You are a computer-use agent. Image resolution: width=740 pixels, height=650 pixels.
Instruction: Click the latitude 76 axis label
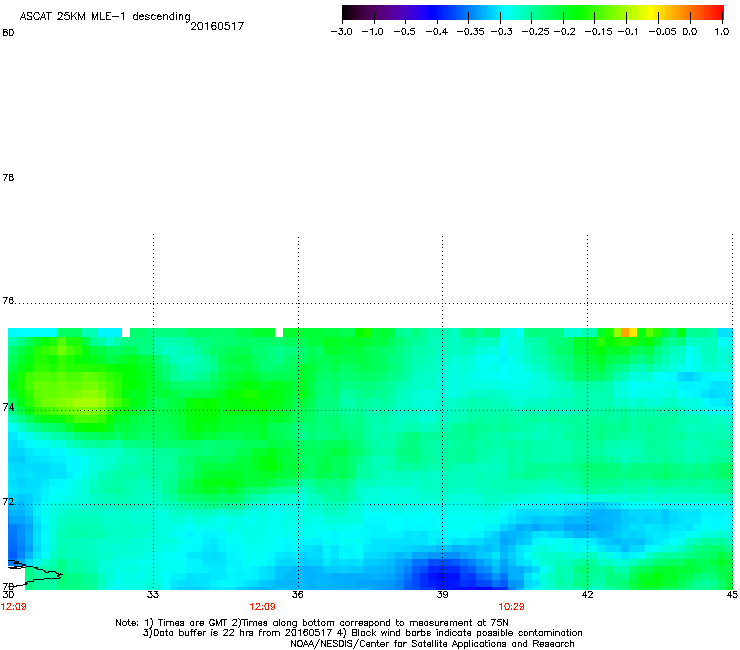click(8, 301)
